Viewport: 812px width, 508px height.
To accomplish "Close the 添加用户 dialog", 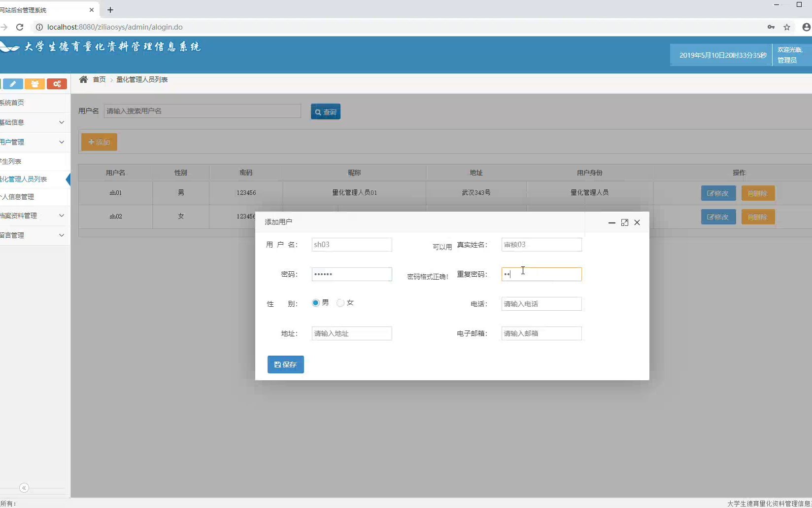I will 637,222.
